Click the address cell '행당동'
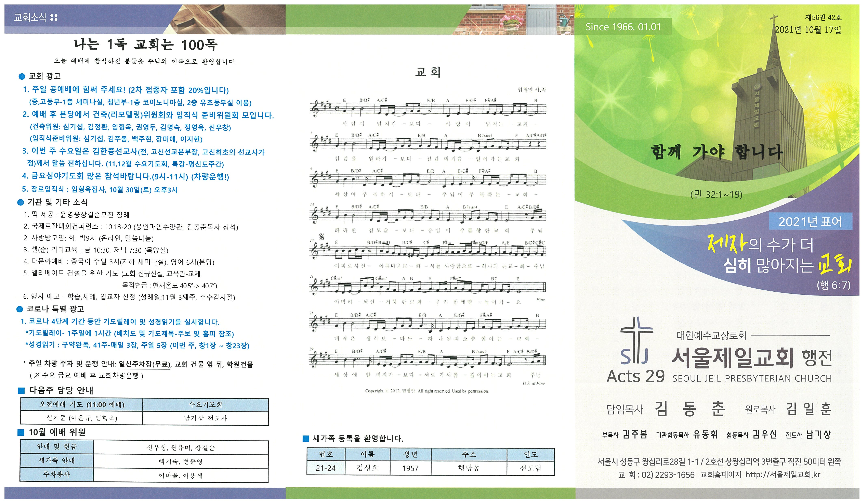Image resolution: width=868 pixels, height=504 pixels. point(469,468)
